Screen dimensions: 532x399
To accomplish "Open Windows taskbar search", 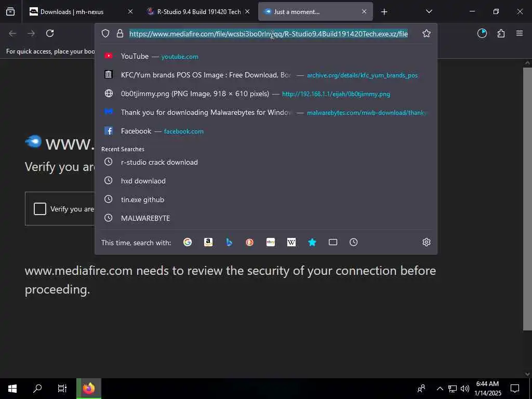I will coord(37,389).
